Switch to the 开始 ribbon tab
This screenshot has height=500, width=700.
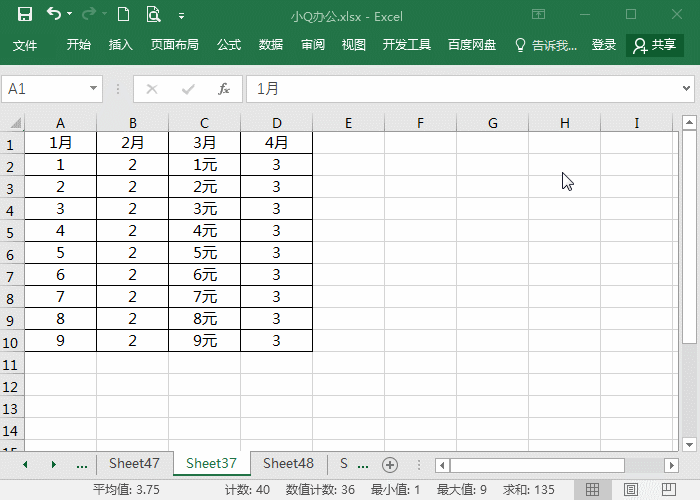(x=79, y=45)
